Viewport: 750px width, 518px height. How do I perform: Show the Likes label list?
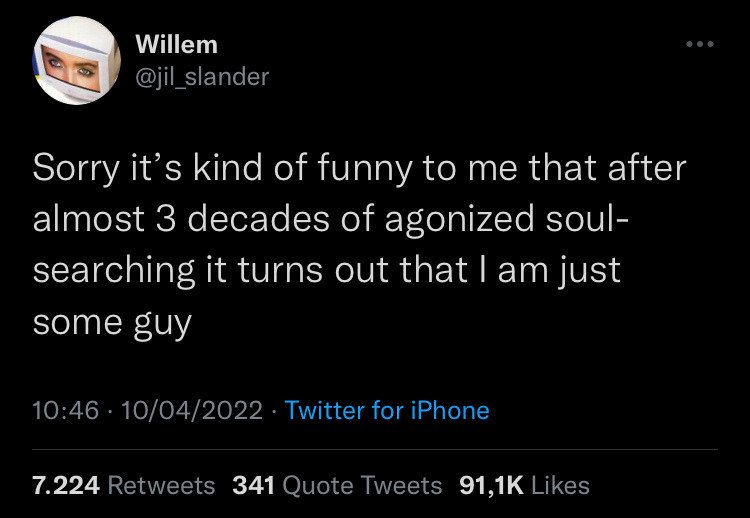point(561,485)
